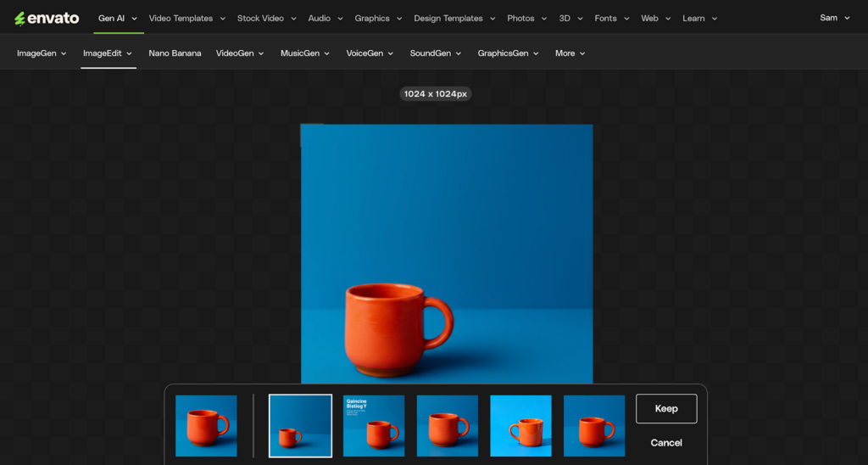This screenshot has height=465, width=868.
Task: Expand the Audio menu
Action: (x=325, y=18)
